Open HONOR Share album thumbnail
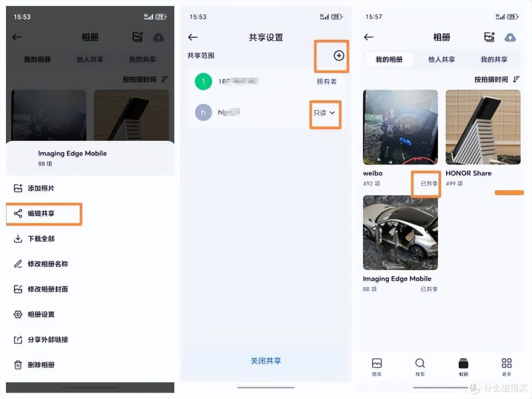532x399 pixels. click(x=483, y=127)
